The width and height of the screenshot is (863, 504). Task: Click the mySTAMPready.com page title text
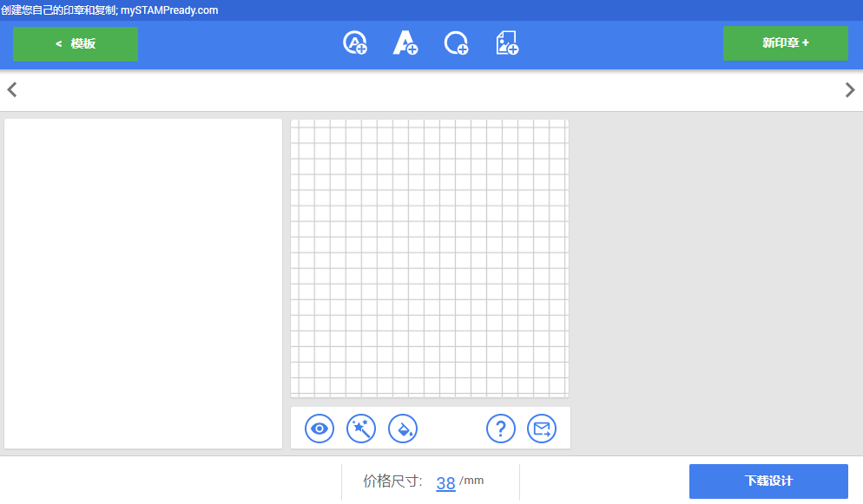click(x=169, y=10)
